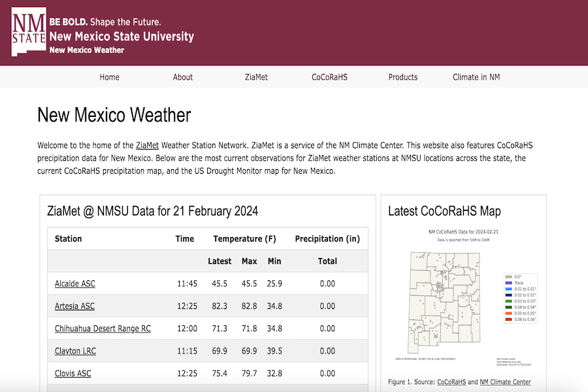Click the Min sub-header

pyautogui.click(x=274, y=261)
